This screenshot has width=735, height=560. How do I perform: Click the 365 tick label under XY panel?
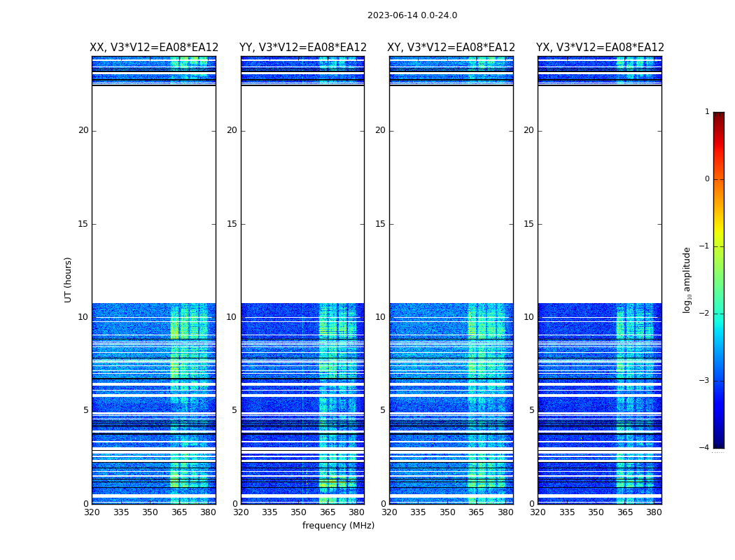pos(476,512)
